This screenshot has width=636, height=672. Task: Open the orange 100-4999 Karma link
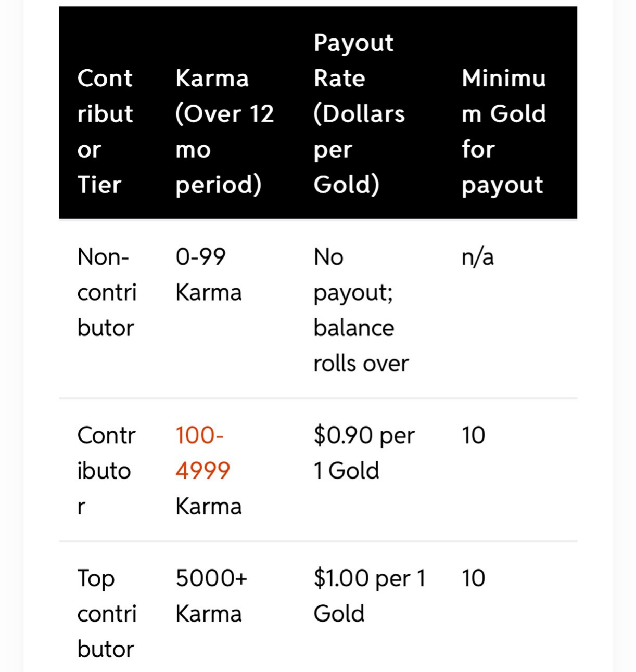202,453
